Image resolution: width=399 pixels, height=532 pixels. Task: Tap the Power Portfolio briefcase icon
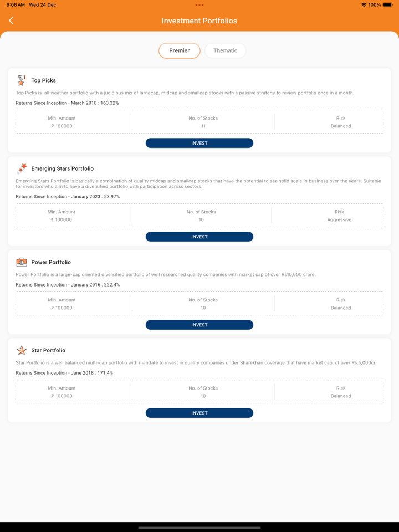click(22, 262)
